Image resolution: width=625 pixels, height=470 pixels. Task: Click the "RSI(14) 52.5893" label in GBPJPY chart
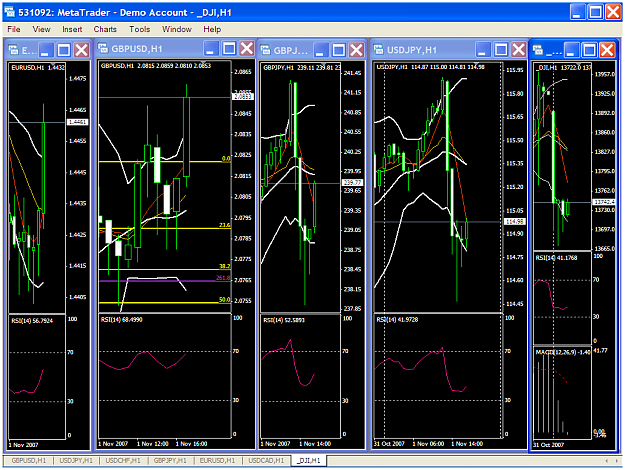pyautogui.click(x=284, y=320)
